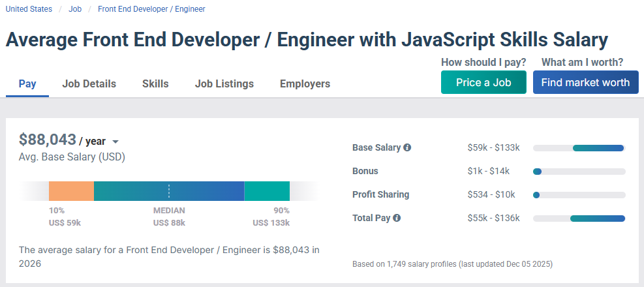Follow the Job breadcrumb link
The width and height of the screenshot is (644, 287).
[75, 9]
